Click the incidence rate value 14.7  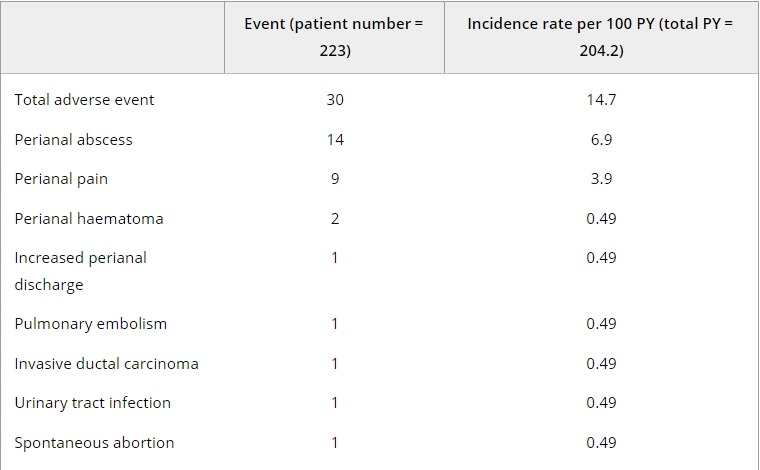pyautogui.click(x=601, y=100)
